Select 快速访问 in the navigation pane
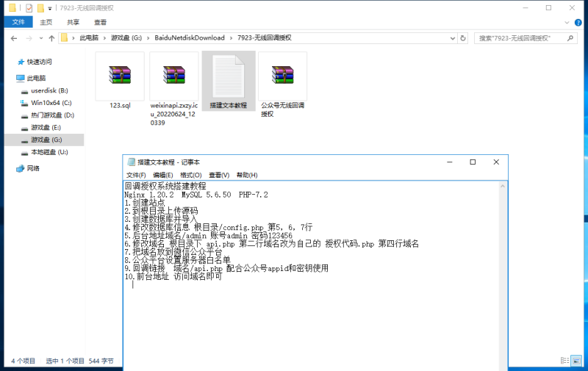 tap(39, 62)
